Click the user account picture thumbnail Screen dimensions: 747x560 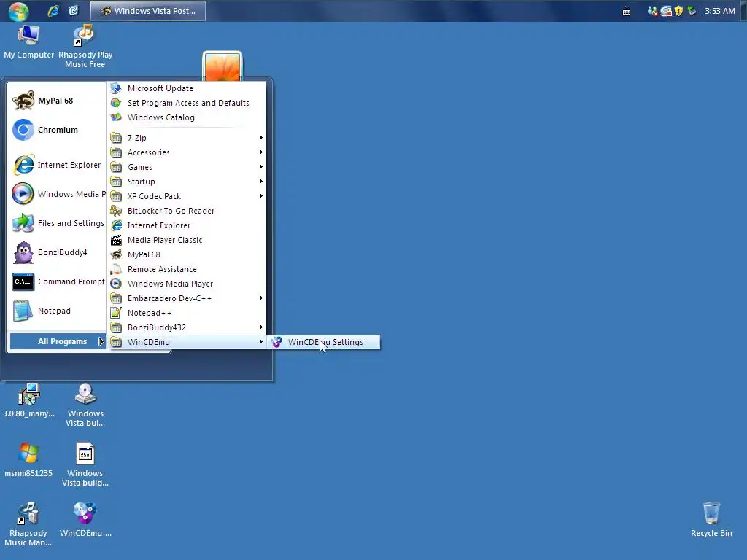click(x=222, y=66)
